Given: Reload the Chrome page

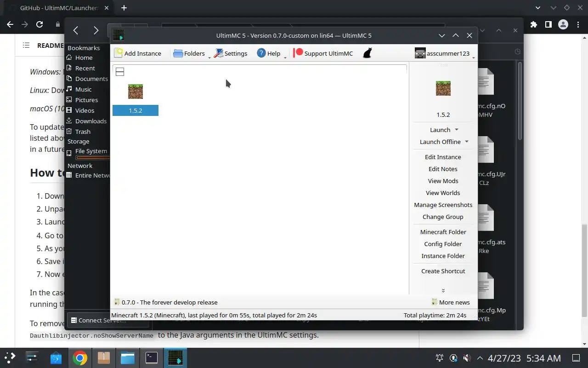Looking at the screenshot, I should click(40, 24).
